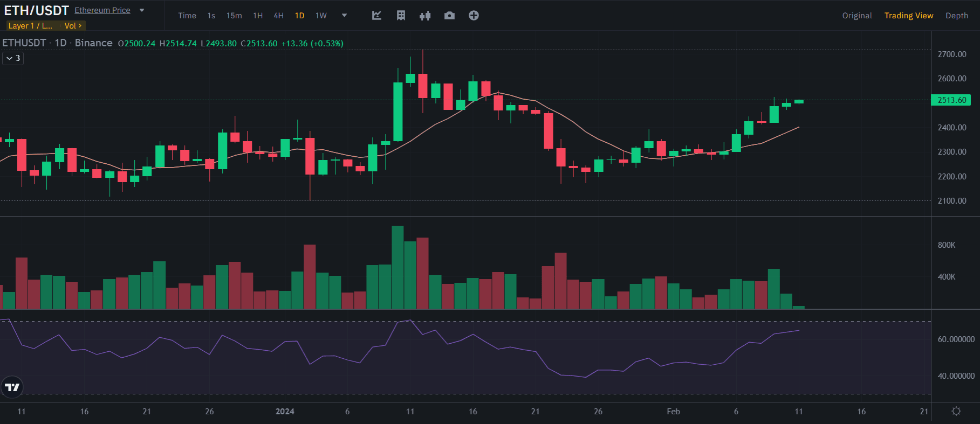This screenshot has height=424, width=980.
Task: Select the 4H interval
Action: coord(278,16)
